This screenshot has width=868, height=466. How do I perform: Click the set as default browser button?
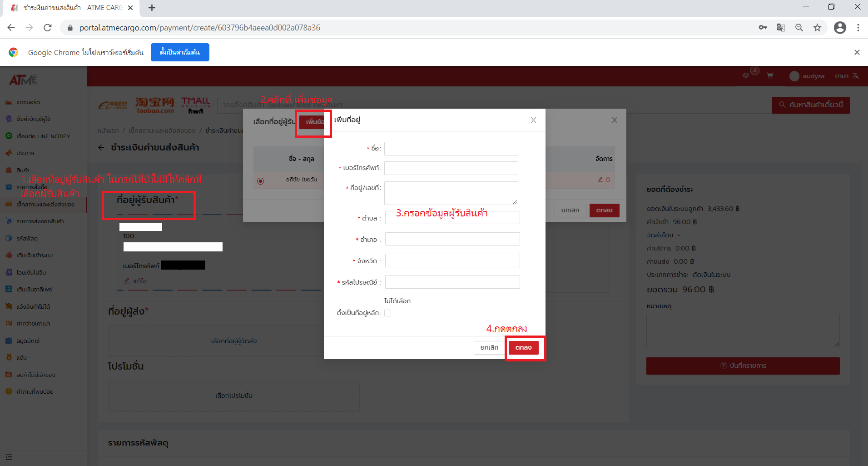(x=180, y=52)
